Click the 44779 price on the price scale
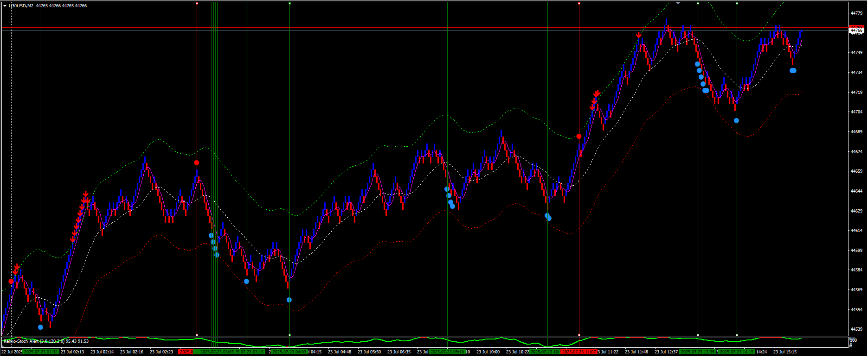This screenshot has height=356, width=868. [x=856, y=13]
